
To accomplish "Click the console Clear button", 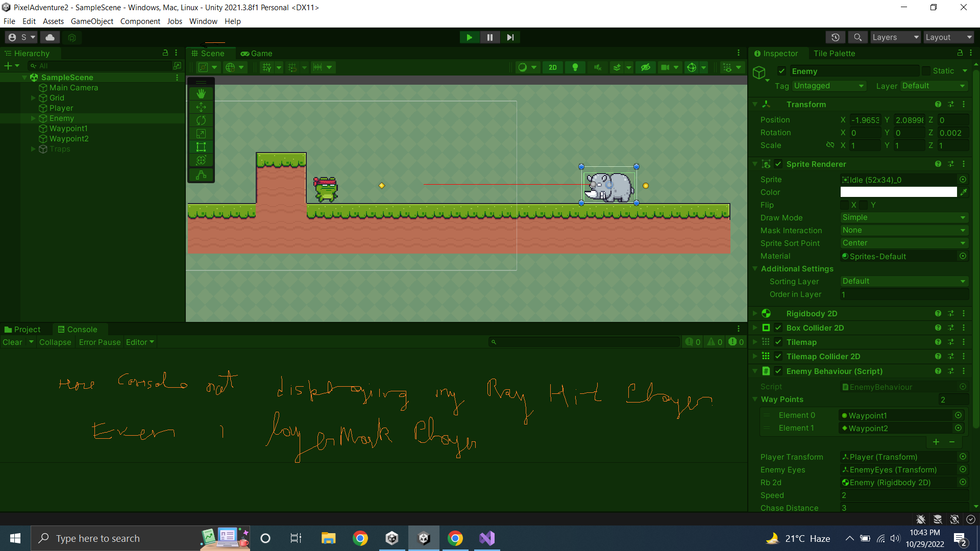I will click(12, 342).
